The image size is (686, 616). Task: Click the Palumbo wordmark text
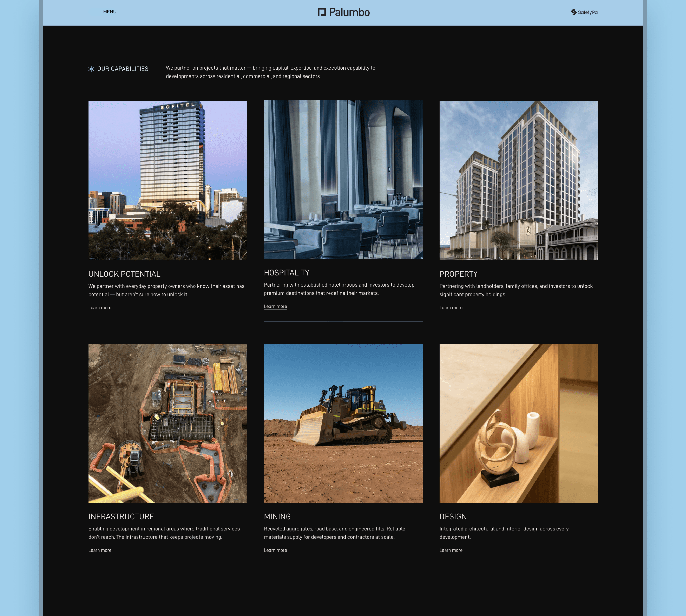pos(349,12)
